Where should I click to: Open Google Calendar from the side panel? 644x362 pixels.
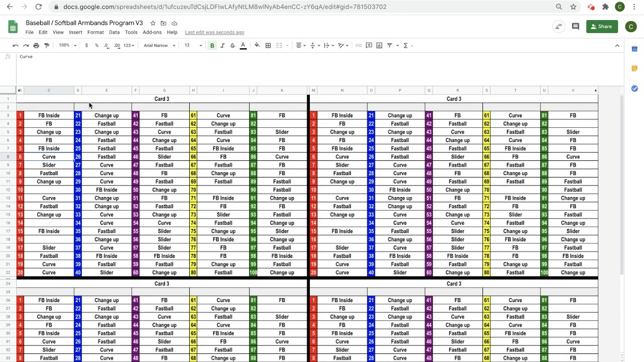click(x=634, y=49)
